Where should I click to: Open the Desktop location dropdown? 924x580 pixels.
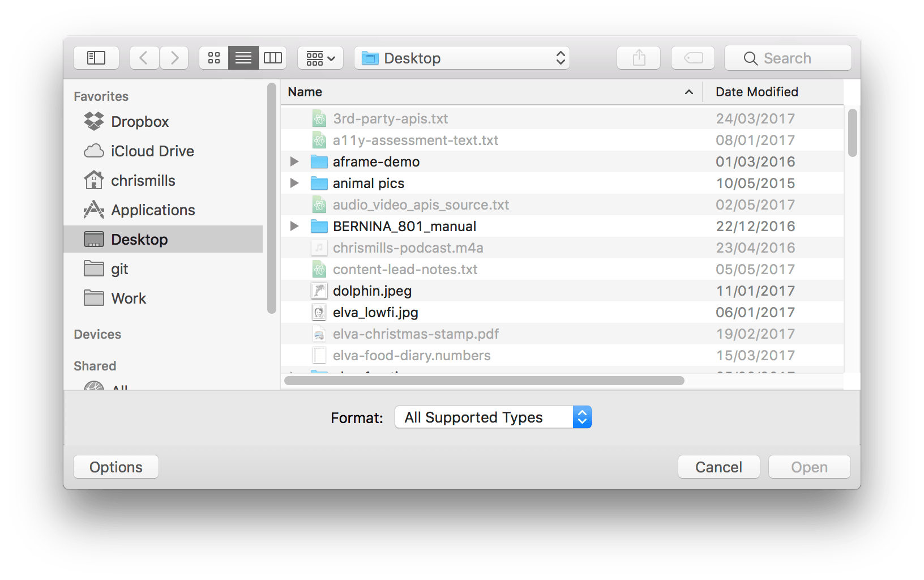click(461, 57)
